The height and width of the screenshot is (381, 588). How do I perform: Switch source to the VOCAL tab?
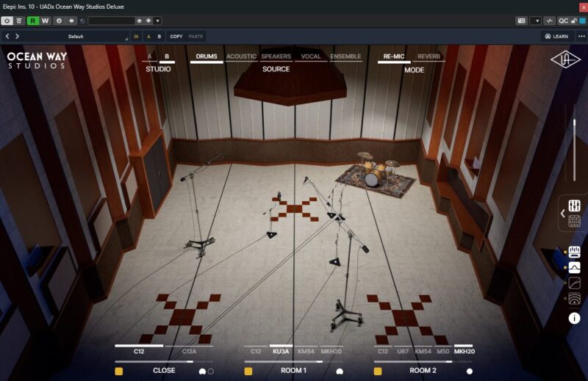[311, 57]
